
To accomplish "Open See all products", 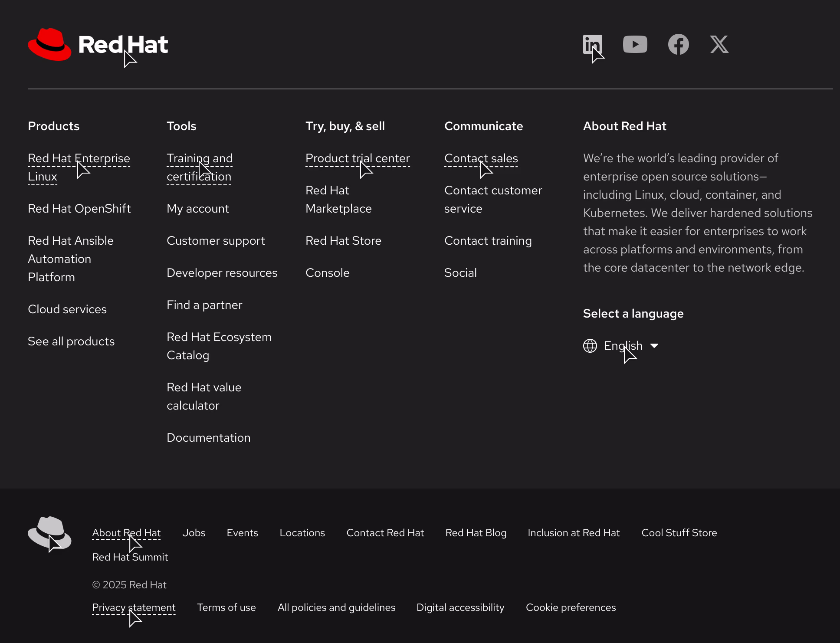I will coord(71,341).
